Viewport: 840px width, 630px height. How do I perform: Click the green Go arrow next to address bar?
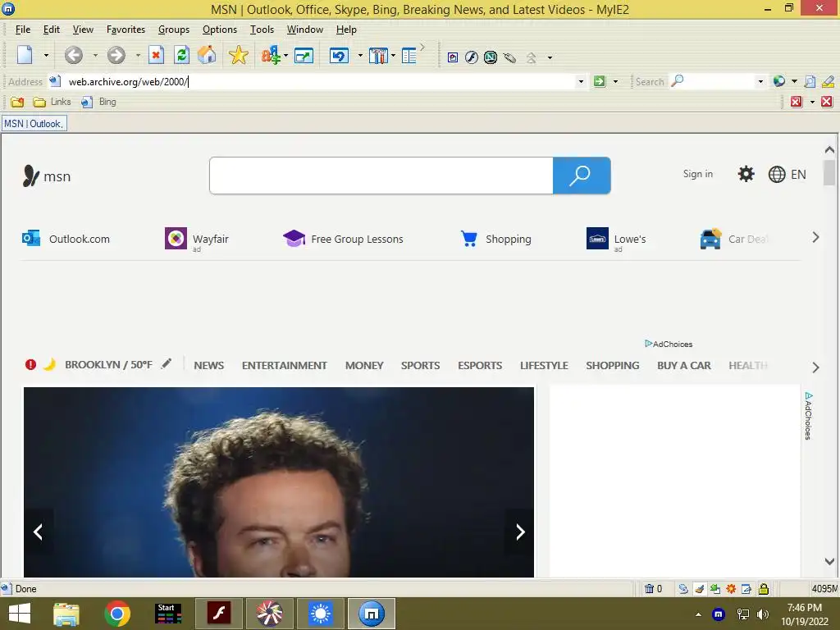click(600, 81)
